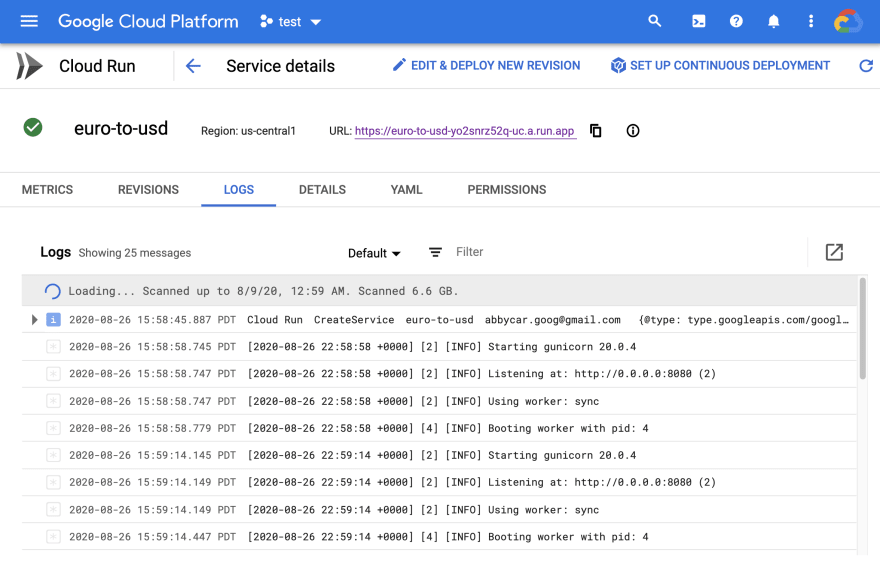Open the DETAILS tab
The image size is (880, 577).
coord(322,190)
